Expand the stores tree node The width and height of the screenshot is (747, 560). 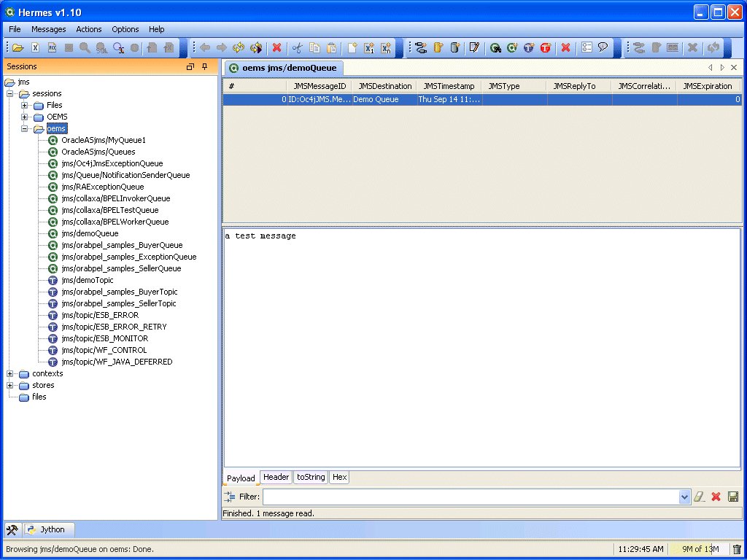(9, 385)
